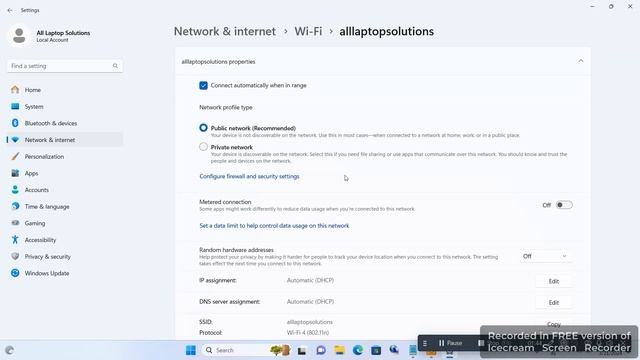The width and height of the screenshot is (640, 360).
Task: Open Accounts settings
Action: click(64, 190)
